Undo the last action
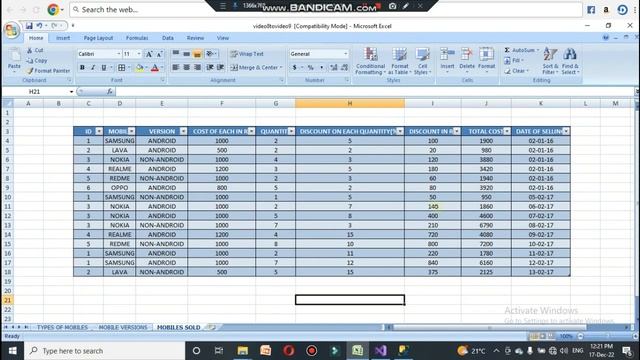The image size is (640, 360). (39, 26)
